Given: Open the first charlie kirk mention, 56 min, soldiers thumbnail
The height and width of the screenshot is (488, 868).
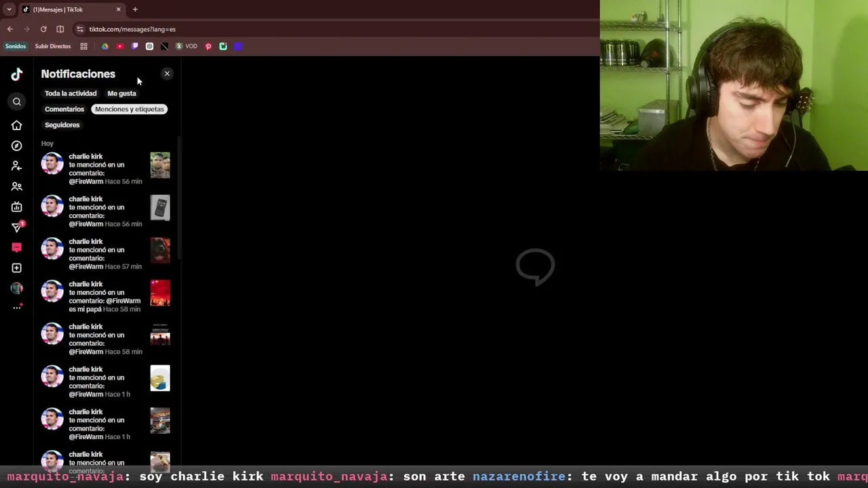Looking at the screenshot, I should [x=105, y=169].
